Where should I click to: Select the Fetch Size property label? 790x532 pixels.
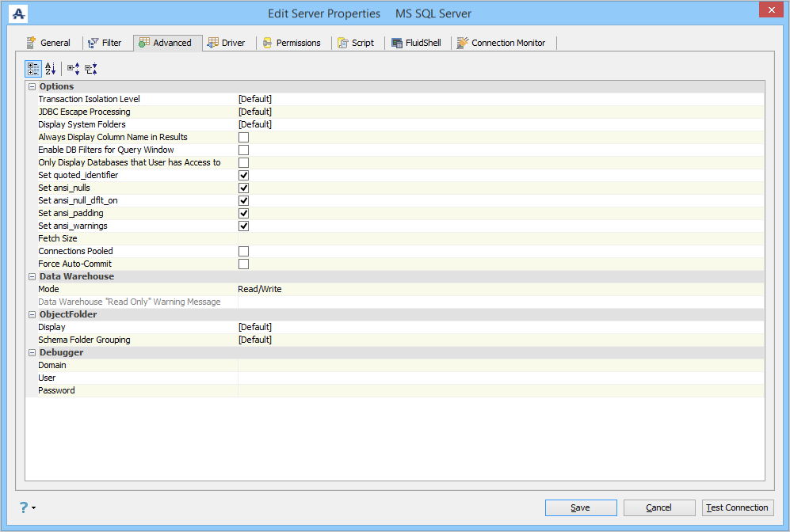tap(57, 238)
